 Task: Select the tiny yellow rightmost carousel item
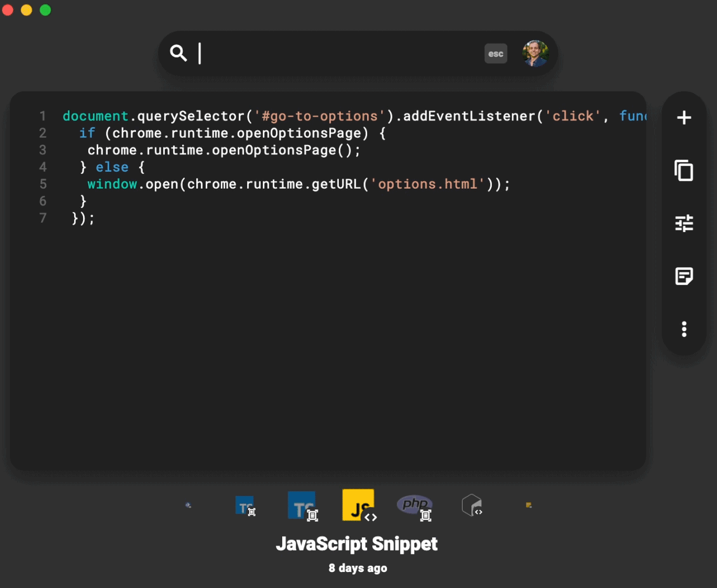(529, 505)
